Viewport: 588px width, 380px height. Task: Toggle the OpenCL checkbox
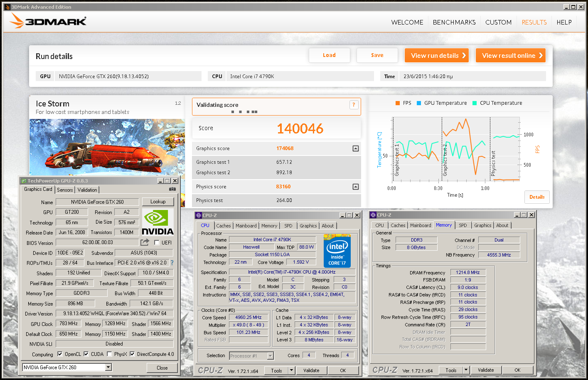tap(60, 354)
